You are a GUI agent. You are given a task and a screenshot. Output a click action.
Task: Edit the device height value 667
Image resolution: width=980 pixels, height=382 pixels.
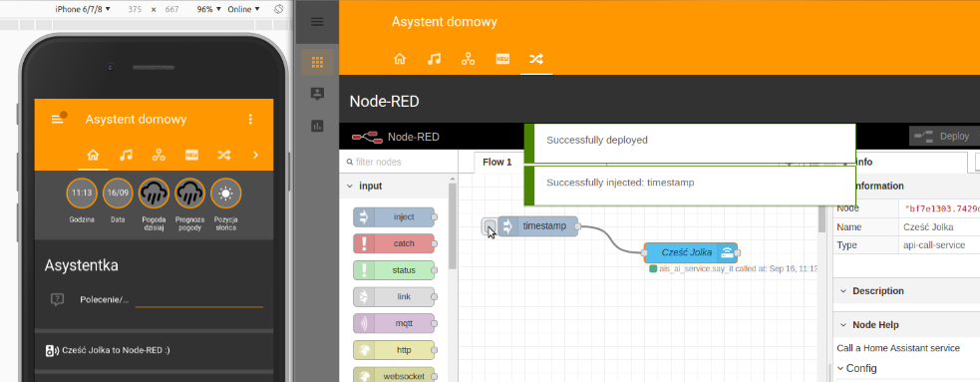172,9
